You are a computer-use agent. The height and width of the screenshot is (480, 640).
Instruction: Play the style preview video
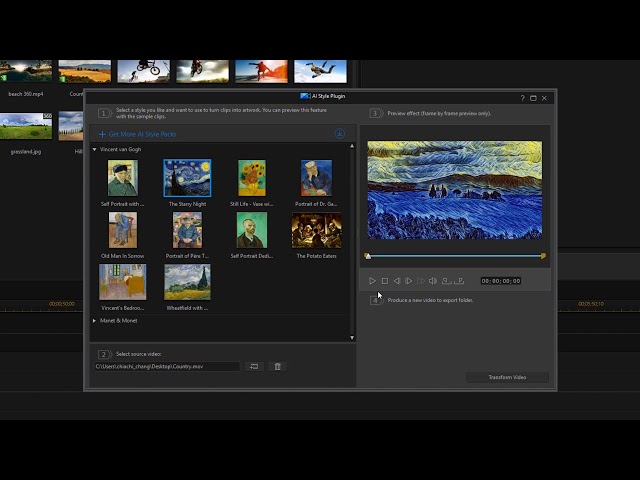(372, 281)
